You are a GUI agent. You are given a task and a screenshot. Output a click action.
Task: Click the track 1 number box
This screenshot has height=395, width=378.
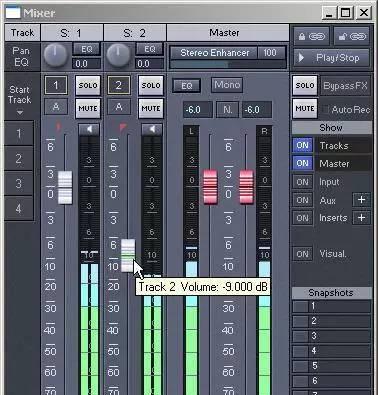pyautogui.click(x=56, y=85)
